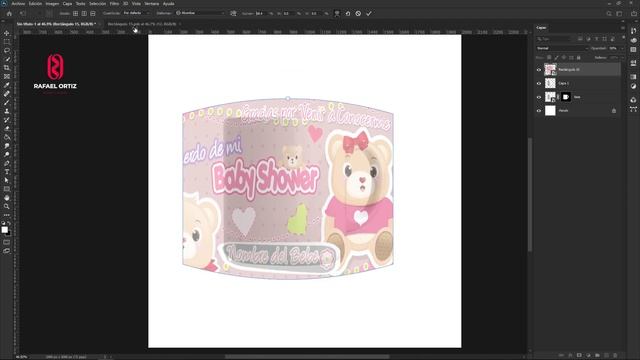Toggle lock position in Layers panel
This screenshot has height=360, width=640.
click(x=564, y=58)
